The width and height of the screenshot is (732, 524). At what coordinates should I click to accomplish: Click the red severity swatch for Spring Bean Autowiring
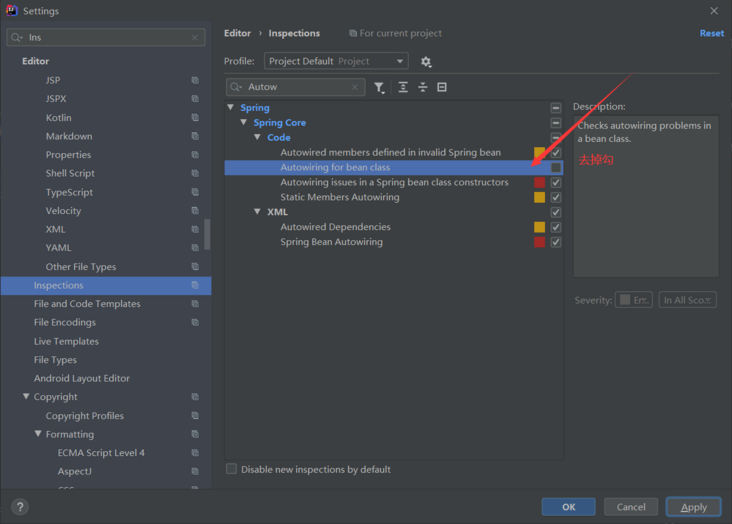click(x=540, y=242)
